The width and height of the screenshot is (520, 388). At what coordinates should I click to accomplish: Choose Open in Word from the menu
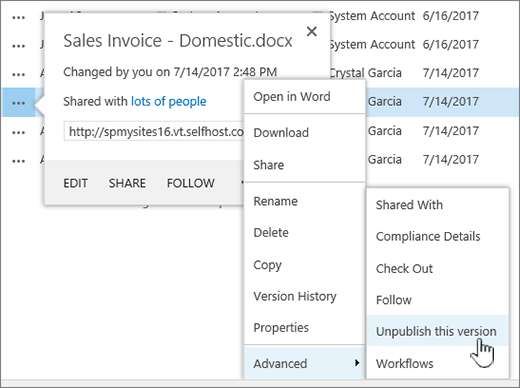(305, 97)
